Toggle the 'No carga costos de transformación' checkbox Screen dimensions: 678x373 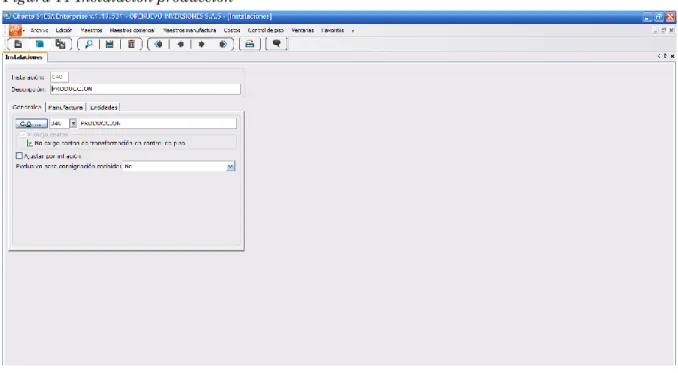[29, 143]
